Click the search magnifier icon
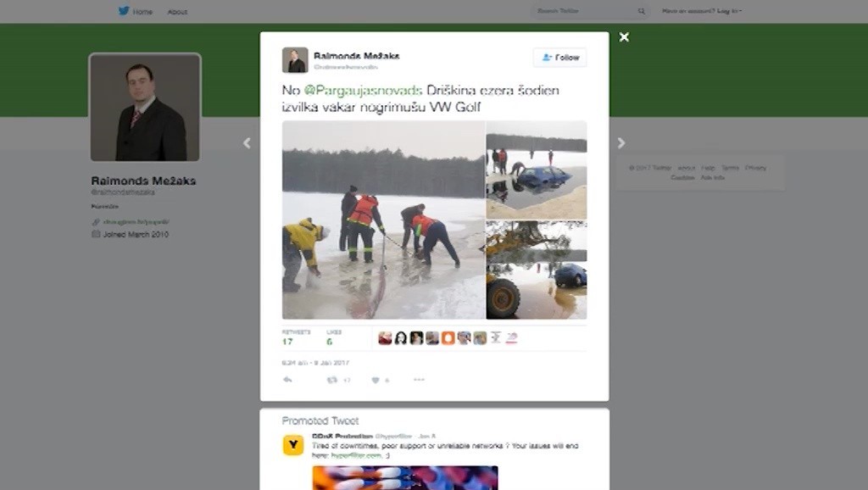Image resolution: width=868 pixels, height=490 pixels. point(642,11)
